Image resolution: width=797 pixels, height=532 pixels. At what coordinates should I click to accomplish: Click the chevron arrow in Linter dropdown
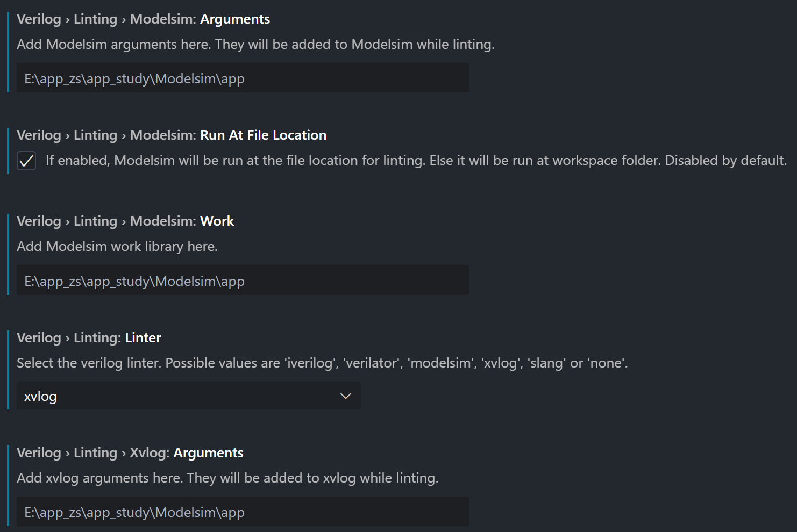coord(346,396)
